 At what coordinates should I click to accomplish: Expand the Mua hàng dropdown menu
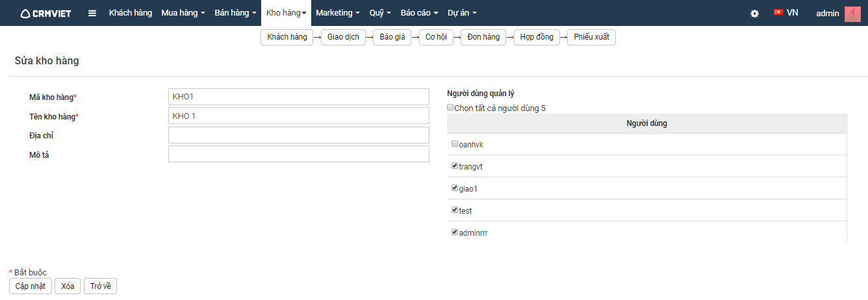click(x=183, y=13)
